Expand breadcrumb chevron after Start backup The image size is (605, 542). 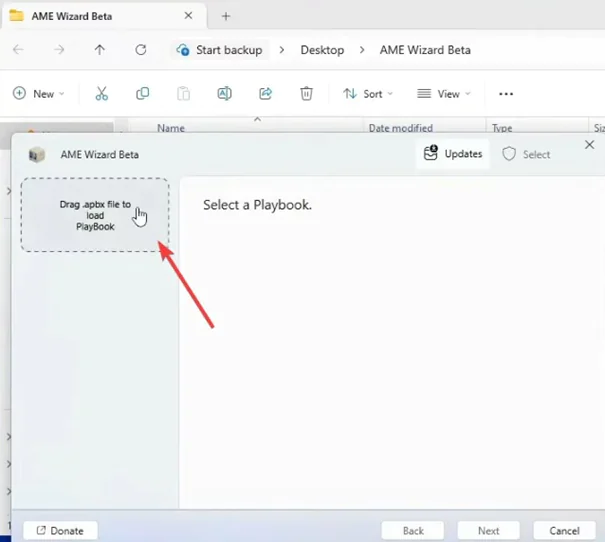(282, 50)
